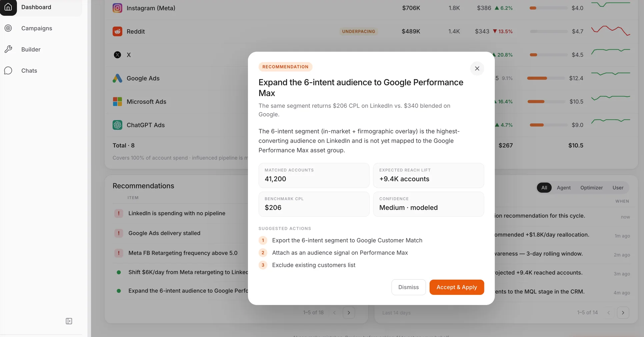The height and width of the screenshot is (337, 644).
Task: Click the ChatGPT Ads logo icon
Action: [117, 125]
